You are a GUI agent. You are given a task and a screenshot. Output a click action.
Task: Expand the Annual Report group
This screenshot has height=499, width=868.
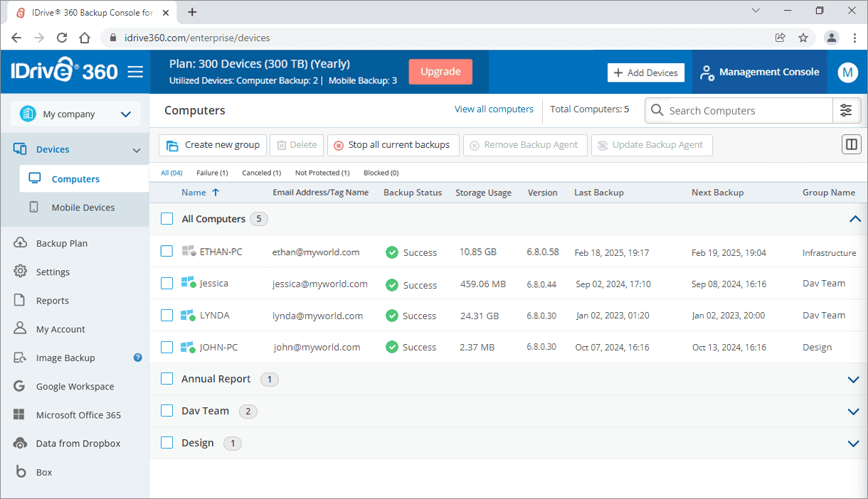point(854,380)
